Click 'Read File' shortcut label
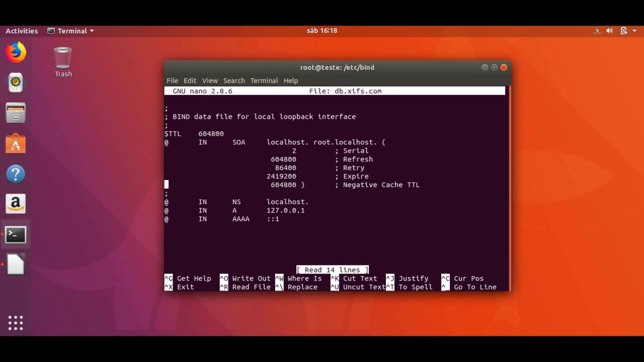 click(251, 287)
